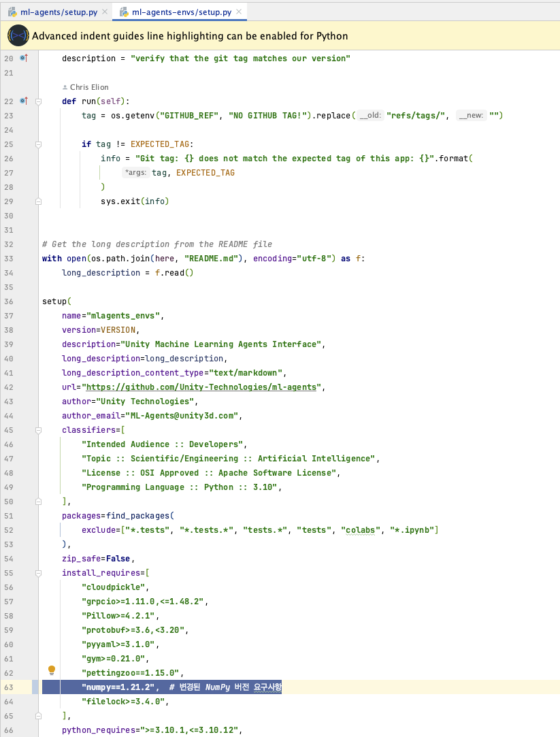The width and height of the screenshot is (560, 737).
Task: Click version=VERSION line
Action: (x=101, y=330)
